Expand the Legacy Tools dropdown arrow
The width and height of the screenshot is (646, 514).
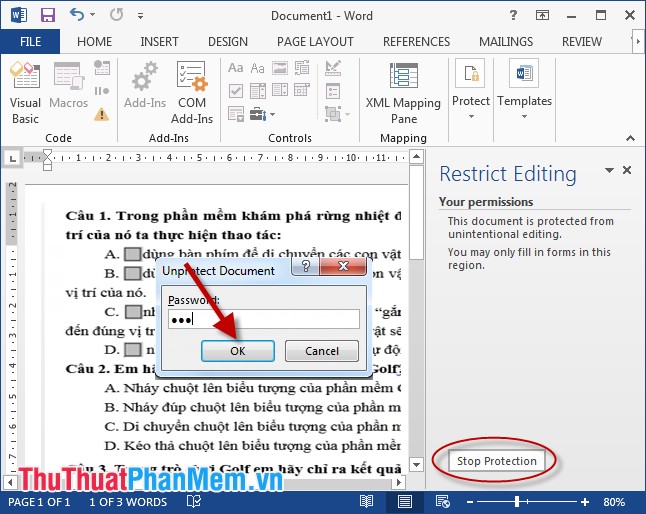(272, 114)
